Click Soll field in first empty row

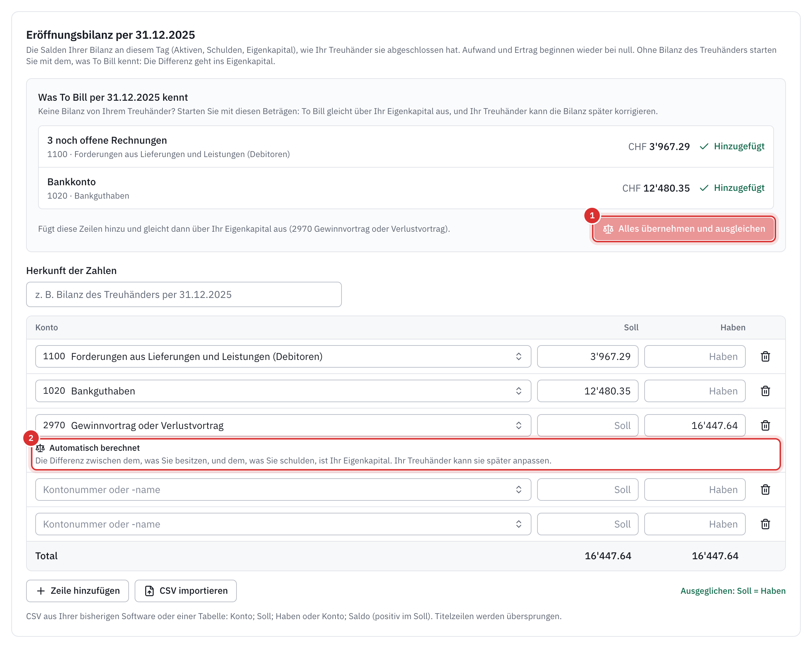click(x=588, y=490)
